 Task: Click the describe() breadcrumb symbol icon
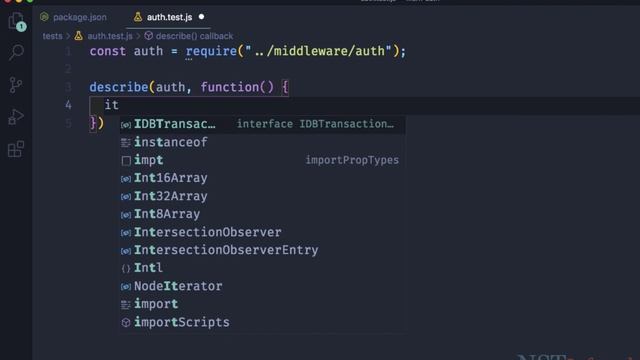point(149,36)
